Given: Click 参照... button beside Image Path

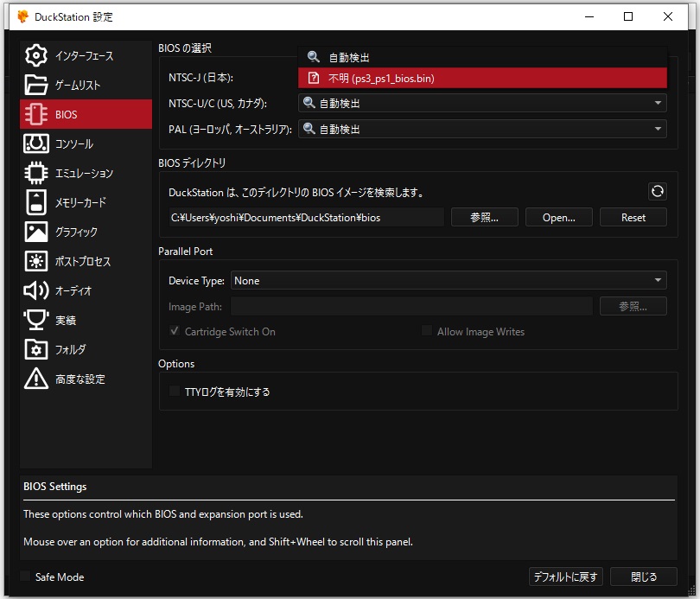Looking at the screenshot, I should click(633, 306).
